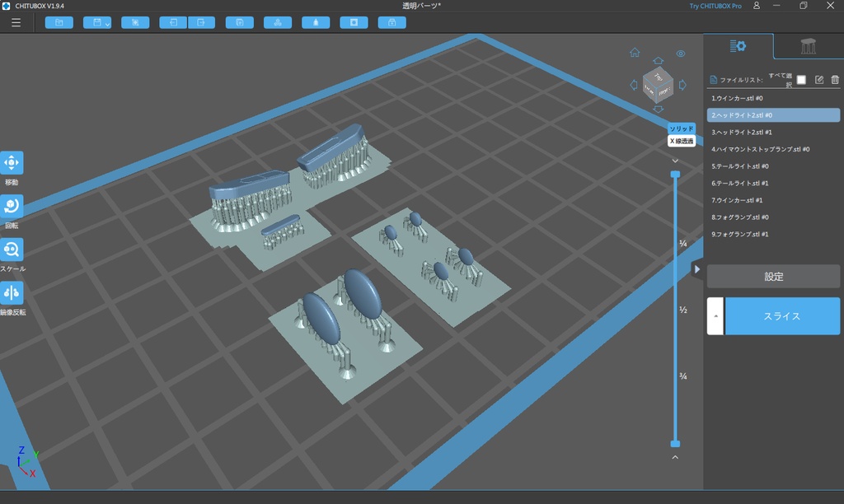Rotate view down with cube's bottom arrow
This screenshot has height=504, width=844.
pyautogui.click(x=658, y=110)
